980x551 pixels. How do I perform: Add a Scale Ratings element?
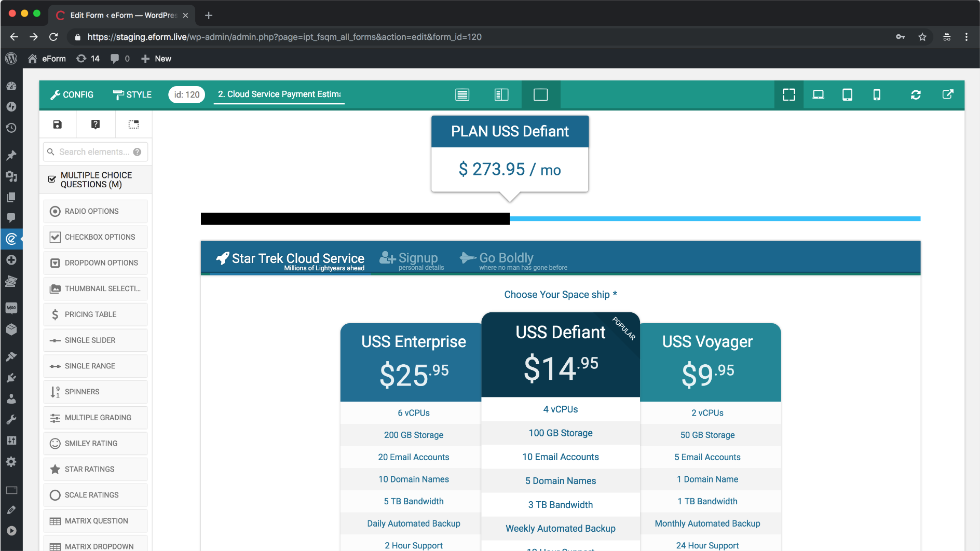coord(96,495)
